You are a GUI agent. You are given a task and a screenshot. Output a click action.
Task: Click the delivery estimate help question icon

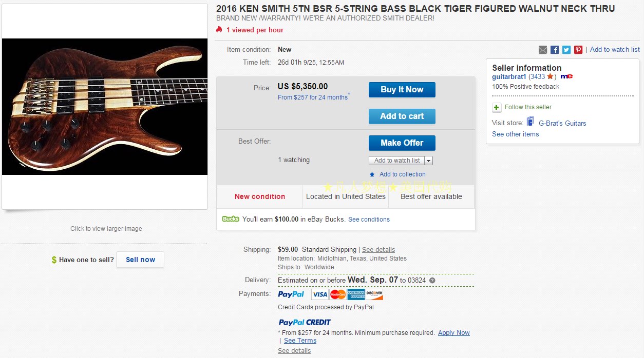coord(432,281)
